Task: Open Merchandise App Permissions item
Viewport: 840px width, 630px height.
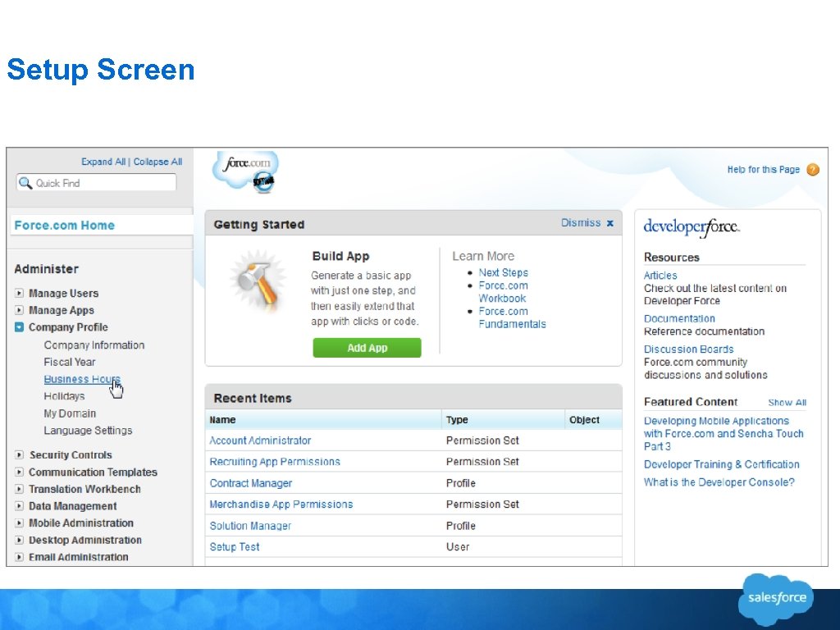Action: click(281, 504)
